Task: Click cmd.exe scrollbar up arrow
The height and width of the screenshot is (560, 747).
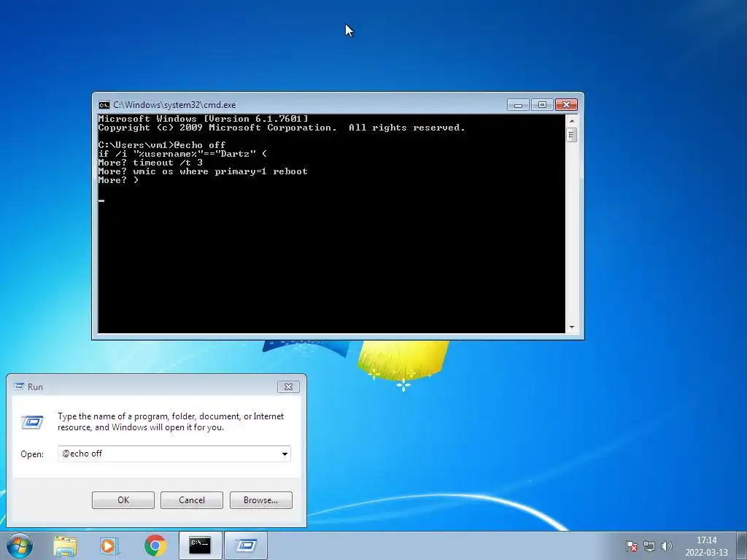Action: point(572,121)
